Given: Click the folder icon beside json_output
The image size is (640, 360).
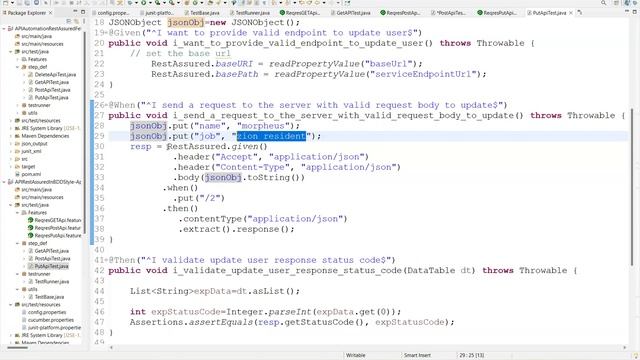Looking at the screenshot, I should 18,144.
